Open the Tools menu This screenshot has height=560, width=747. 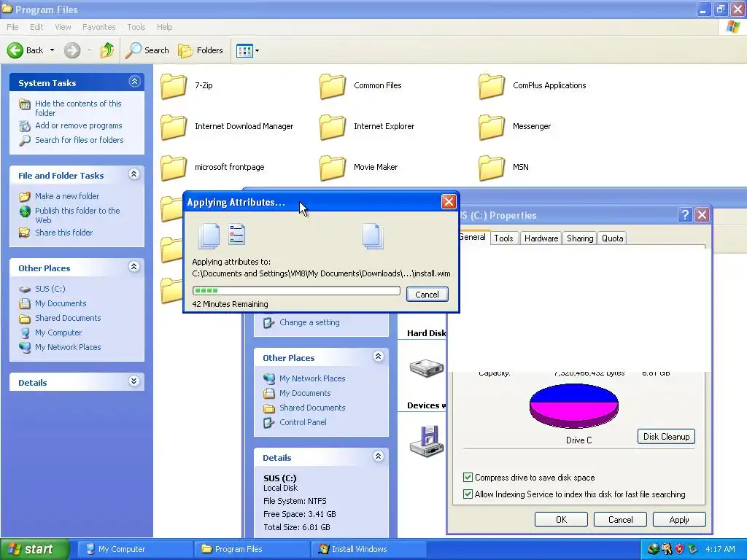pos(136,27)
